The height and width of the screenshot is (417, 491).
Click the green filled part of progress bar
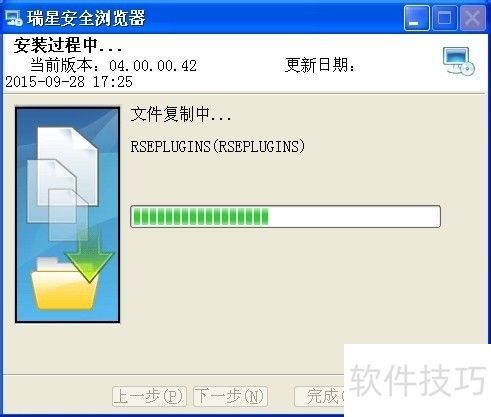(x=200, y=216)
